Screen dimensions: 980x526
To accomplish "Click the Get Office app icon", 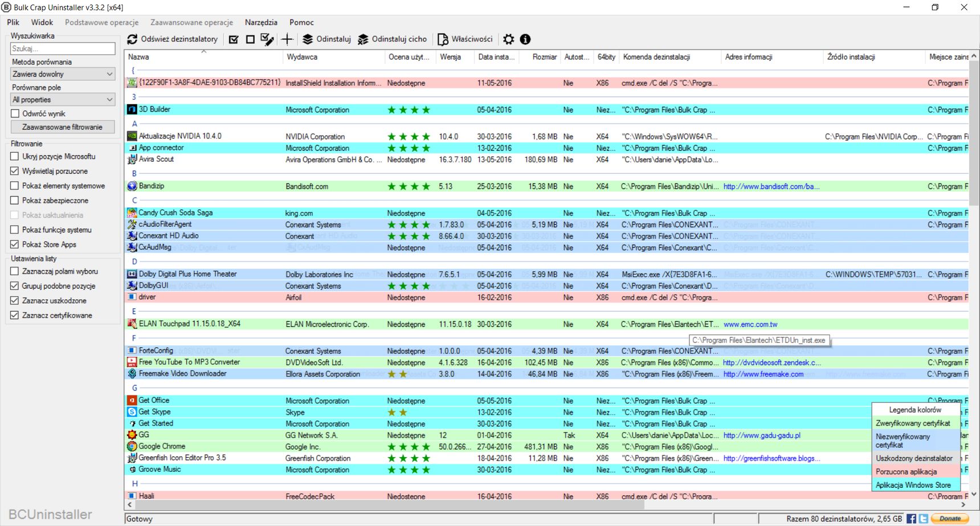I will pyautogui.click(x=132, y=401).
